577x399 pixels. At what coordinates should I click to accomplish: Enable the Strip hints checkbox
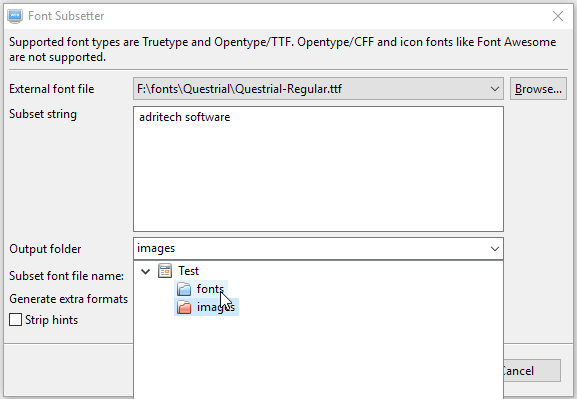(15, 319)
